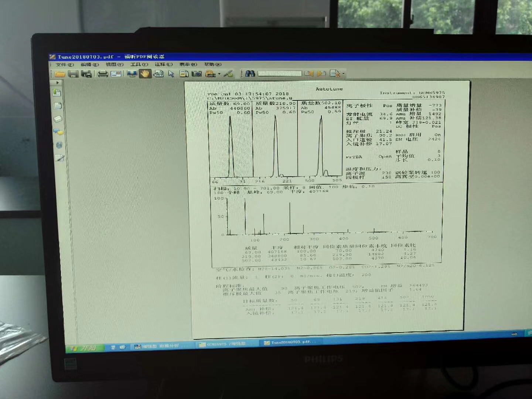
Task: Click the binoculars search icon
Action: coord(250,74)
